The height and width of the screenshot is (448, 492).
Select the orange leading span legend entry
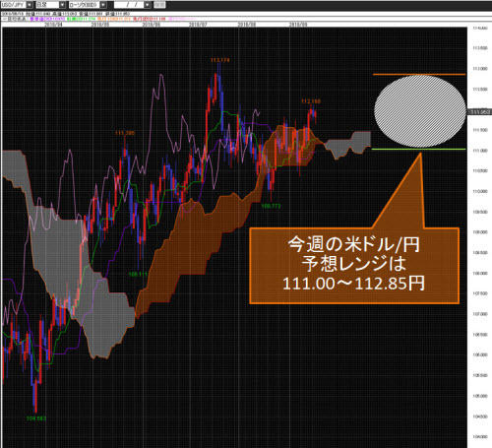113,19
